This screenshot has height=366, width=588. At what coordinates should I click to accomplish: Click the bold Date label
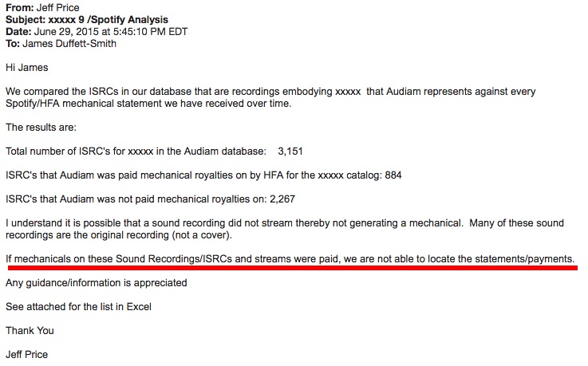[18, 31]
